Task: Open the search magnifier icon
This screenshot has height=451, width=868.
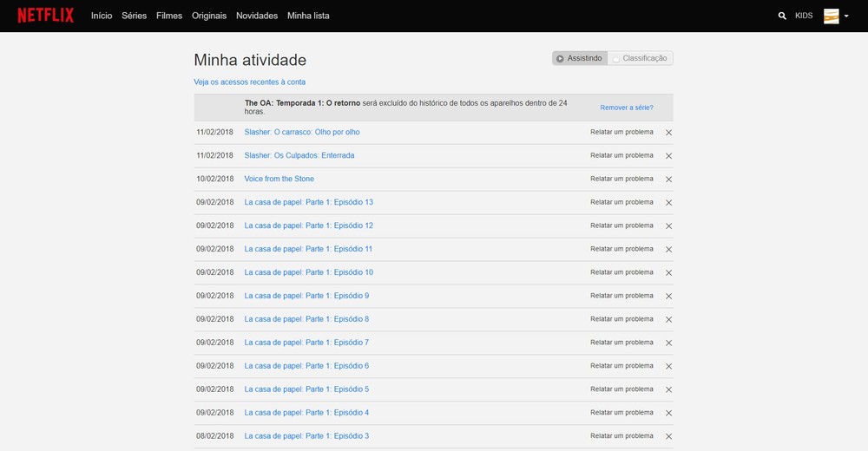Action: click(782, 16)
